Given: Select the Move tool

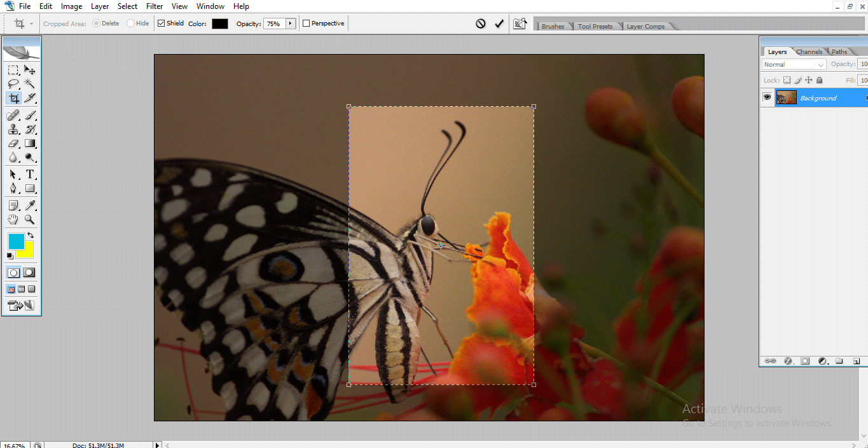Looking at the screenshot, I should coord(30,70).
